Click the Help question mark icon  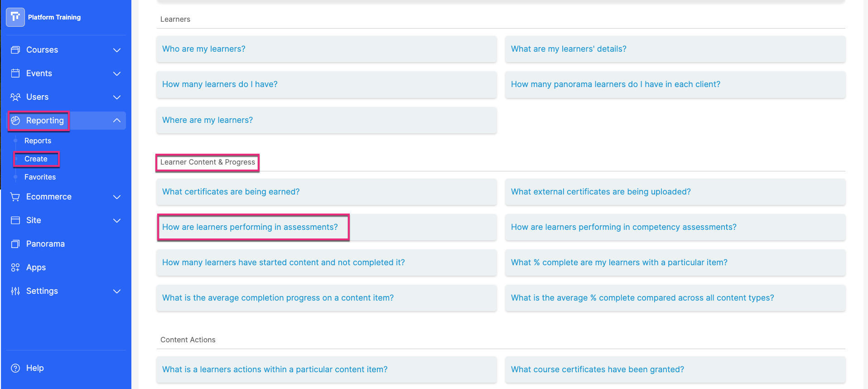15,368
